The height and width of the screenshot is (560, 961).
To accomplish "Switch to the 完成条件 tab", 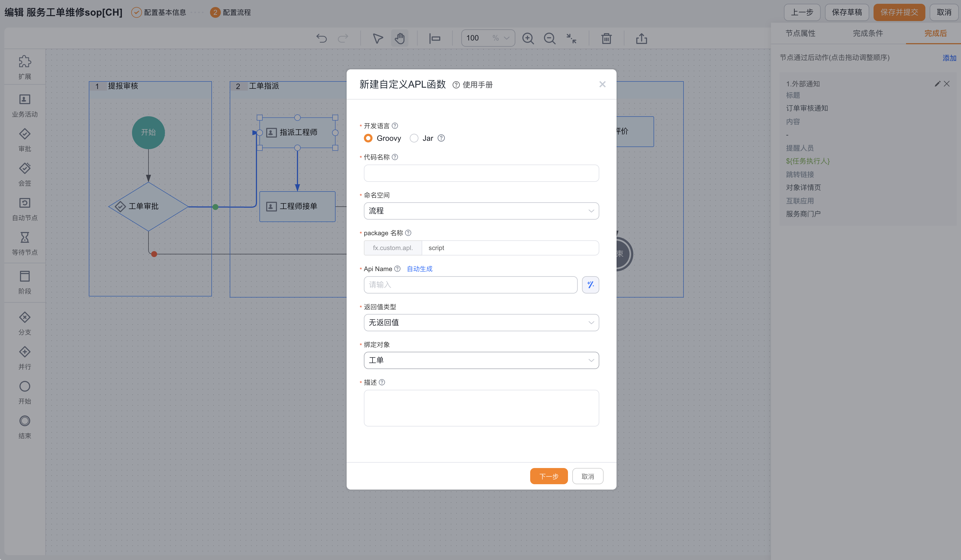I will 868,33.
